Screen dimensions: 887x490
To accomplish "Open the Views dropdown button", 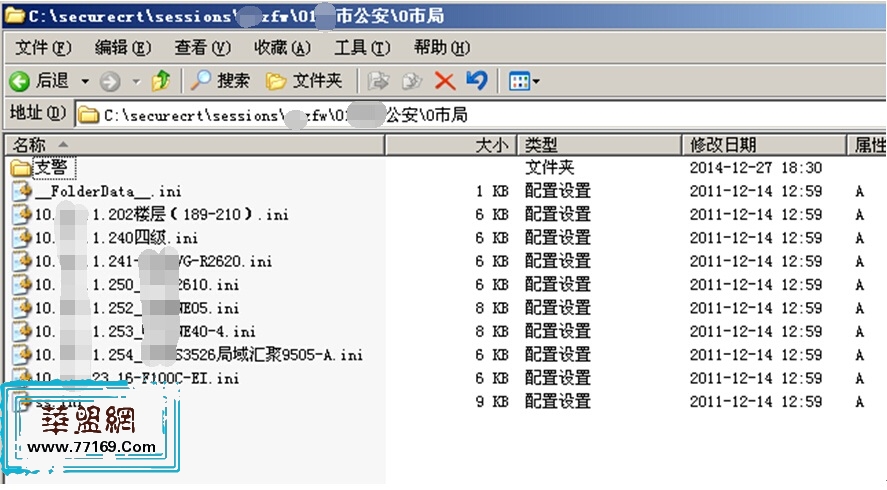I will point(523,81).
